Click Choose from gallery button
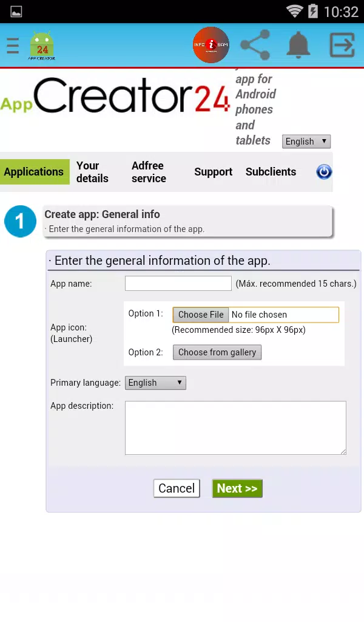Screen dimensions: 364x622 coord(217,352)
